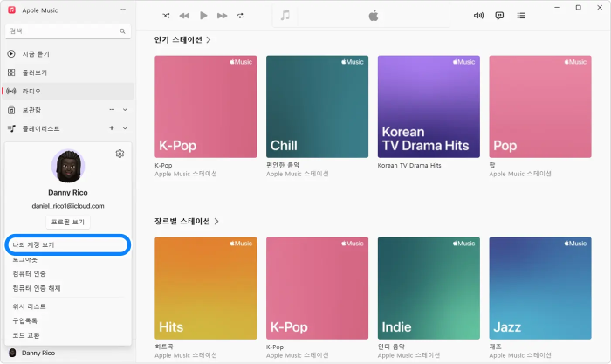Click the 편안한 음악 station title
This screenshot has width=611, height=364.
(x=283, y=165)
